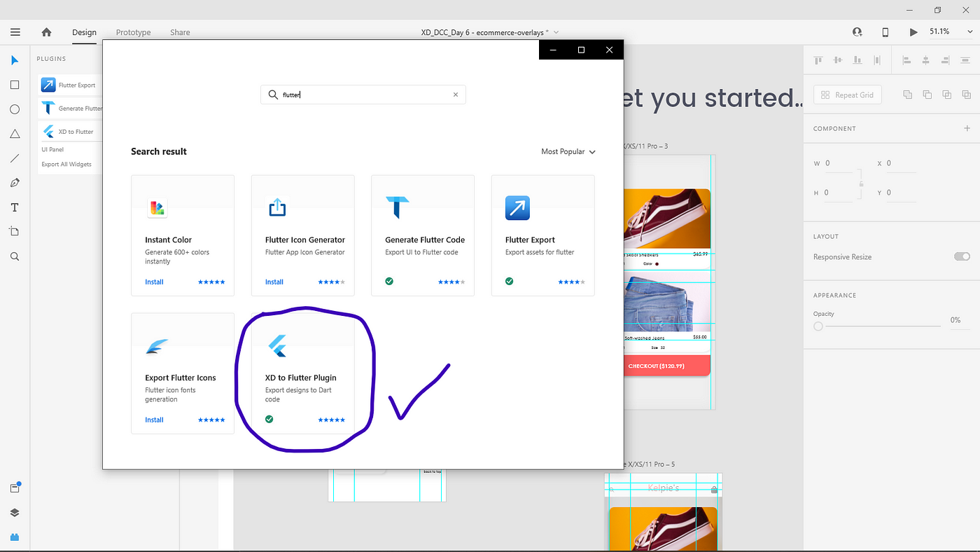Click the boolean Intersect operation icon
Image resolution: width=980 pixels, height=552 pixels.
click(946, 95)
